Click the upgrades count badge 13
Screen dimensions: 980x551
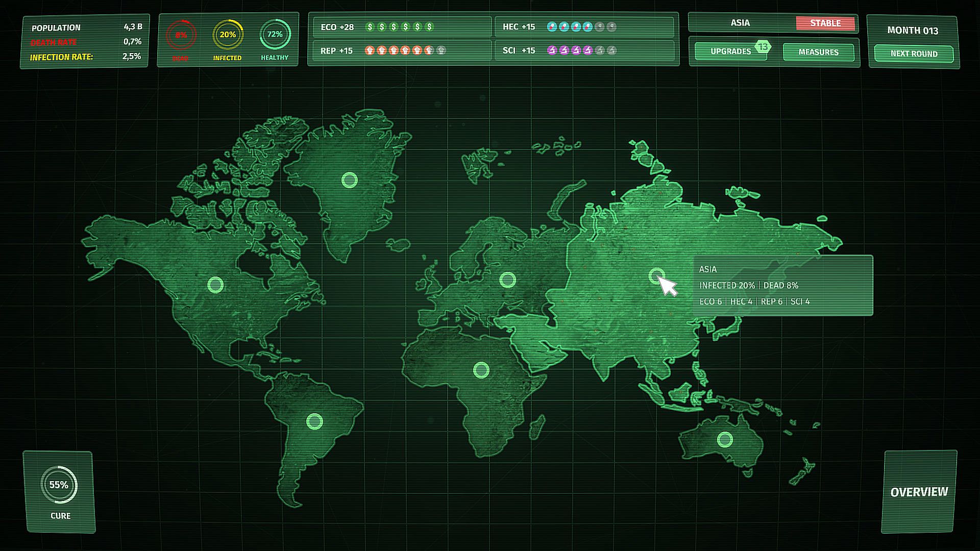(x=763, y=47)
